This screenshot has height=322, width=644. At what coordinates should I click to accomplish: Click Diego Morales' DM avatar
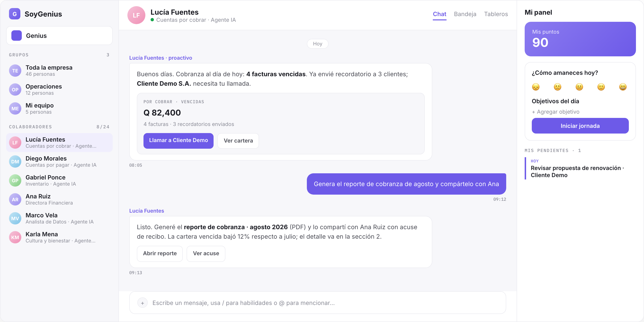(15, 161)
